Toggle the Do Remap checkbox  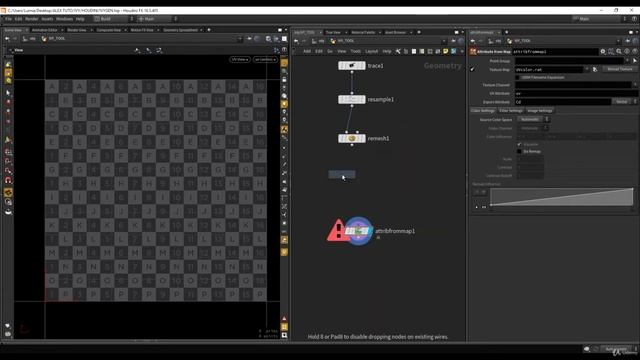tap(519, 151)
